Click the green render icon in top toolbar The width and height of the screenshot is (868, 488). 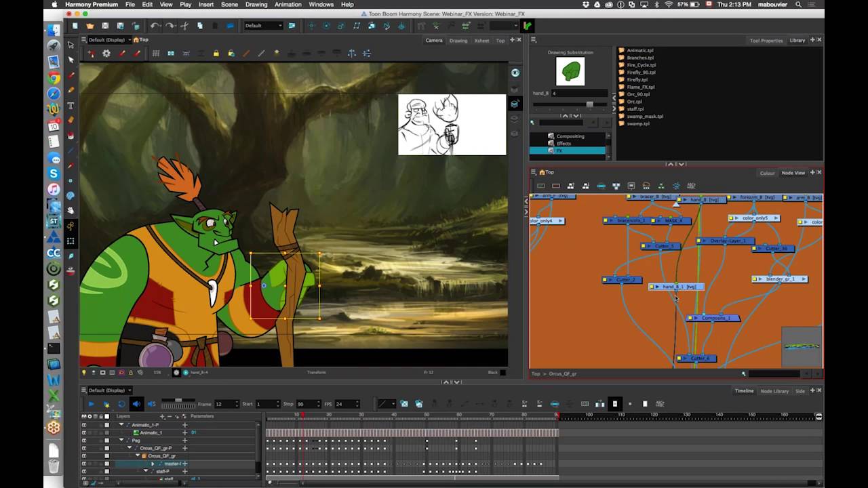coord(527,26)
